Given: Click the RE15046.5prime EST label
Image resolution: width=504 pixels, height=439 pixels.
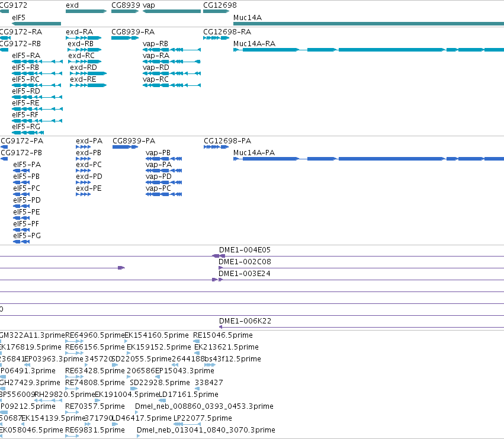Looking at the screenshot, I should pyautogui.click(x=223, y=335).
